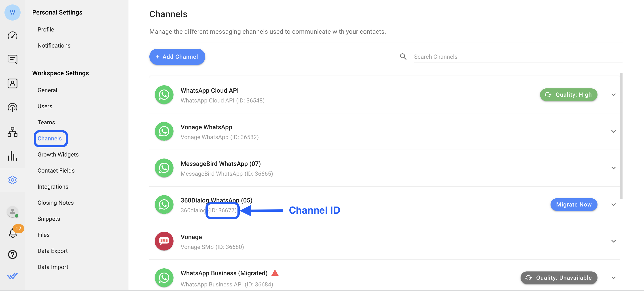Open Data Import settings
Image resolution: width=644 pixels, height=292 pixels.
pyautogui.click(x=53, y=267)
